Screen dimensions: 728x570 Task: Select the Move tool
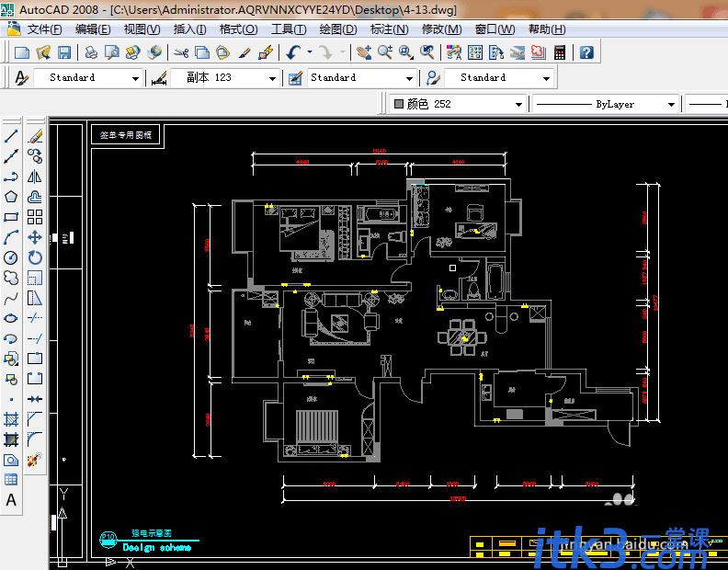(x=35, y=237)
